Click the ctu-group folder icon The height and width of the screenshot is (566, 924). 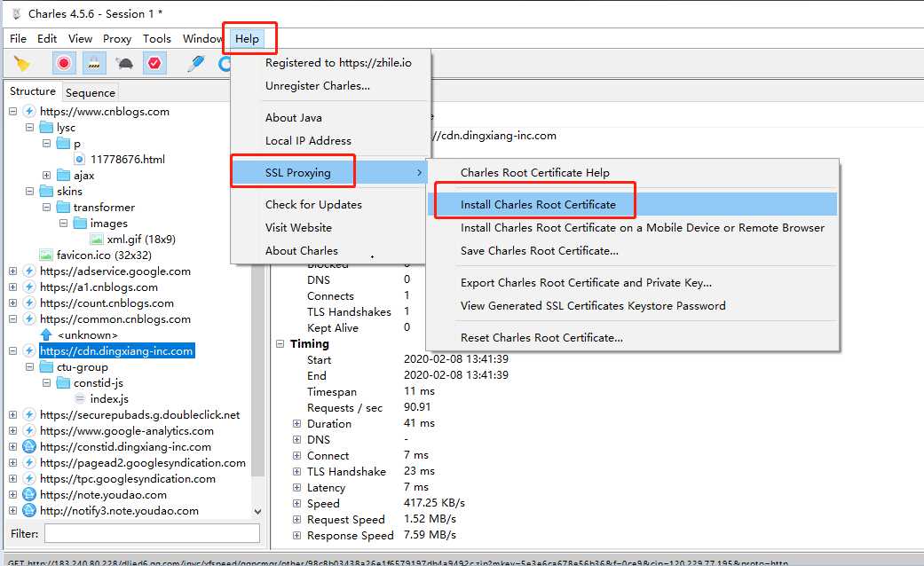46,367
